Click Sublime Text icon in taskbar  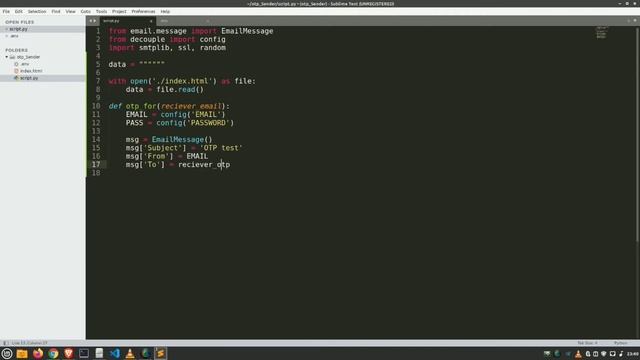coord(160,353)
